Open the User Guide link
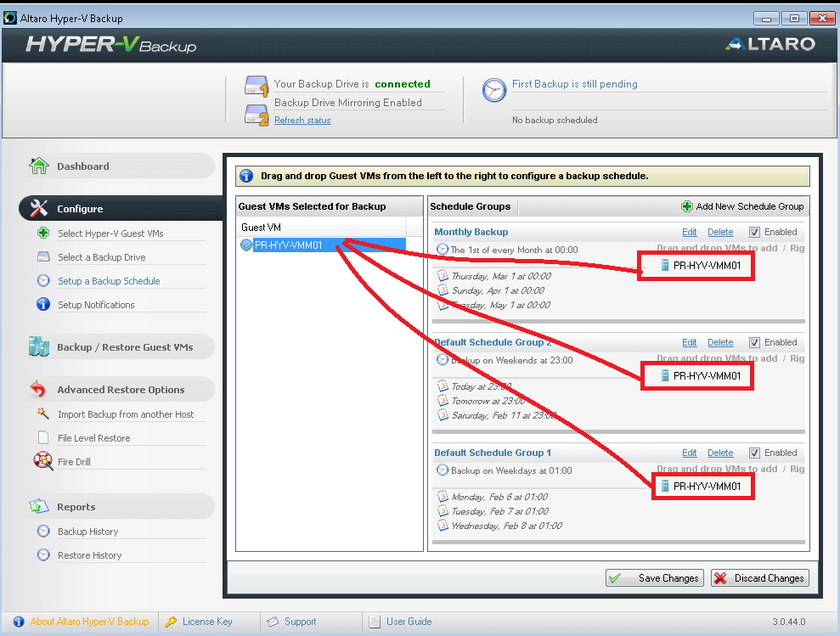The height and width of the screenshot is (636, 840). click(409, 622)
